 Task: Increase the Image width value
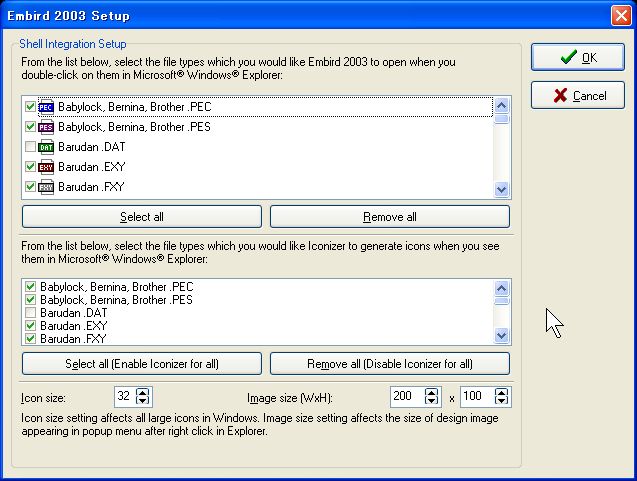pos(431,392)
